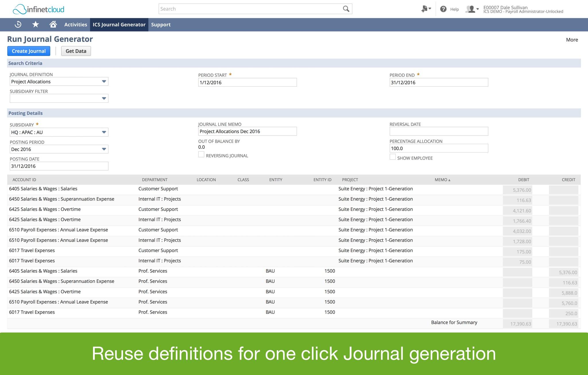Viewport: 588px width, 375px height.
Task: Expand the Journal Definition dropdown
Action: 104,82
